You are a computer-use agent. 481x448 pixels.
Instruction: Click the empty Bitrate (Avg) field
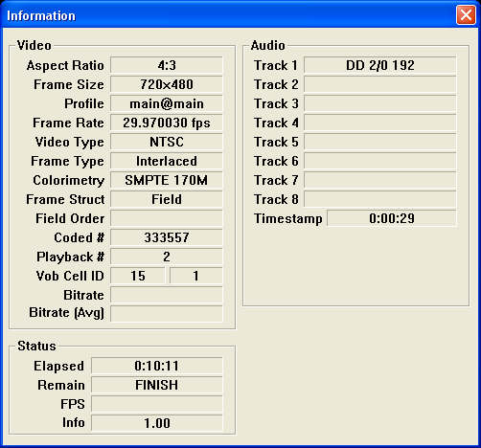tap(167, 314)
